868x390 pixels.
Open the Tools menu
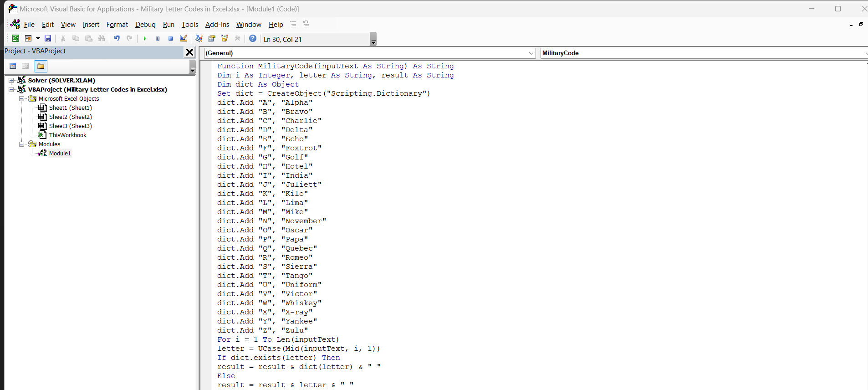(190, 25)
